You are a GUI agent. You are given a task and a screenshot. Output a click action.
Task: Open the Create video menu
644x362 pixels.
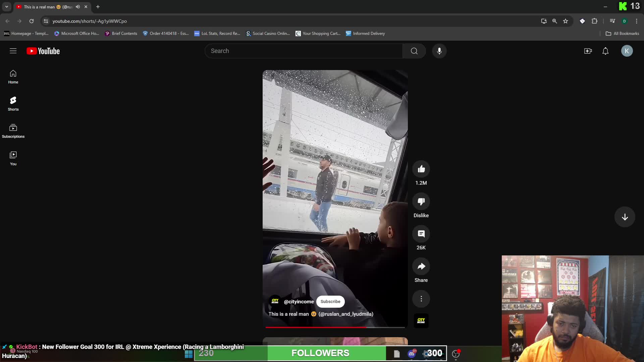pos(588,51)
